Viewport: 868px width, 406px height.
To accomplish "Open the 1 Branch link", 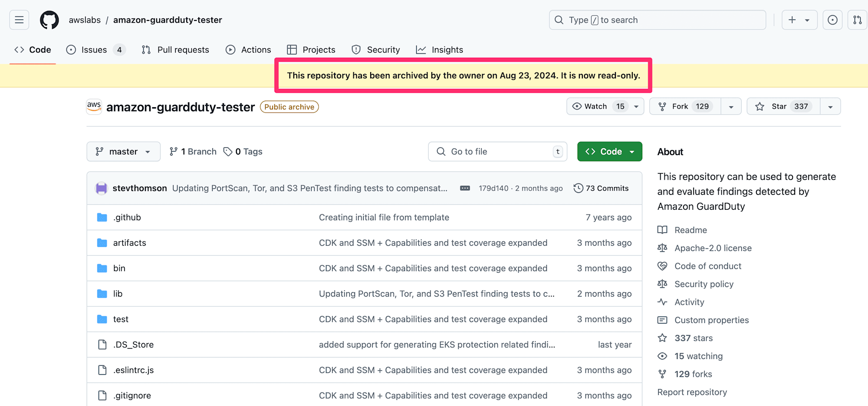I will 193,152.
